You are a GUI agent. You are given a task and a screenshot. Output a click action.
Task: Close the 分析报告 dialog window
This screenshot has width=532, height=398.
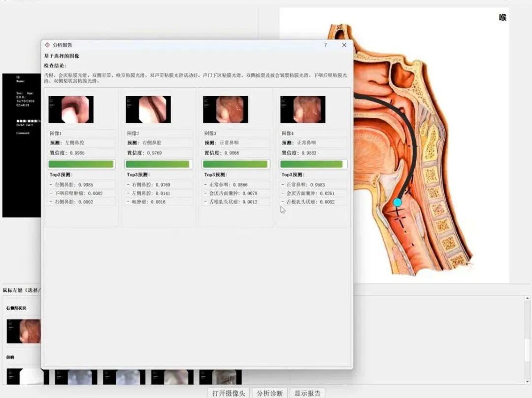(344, 45)
